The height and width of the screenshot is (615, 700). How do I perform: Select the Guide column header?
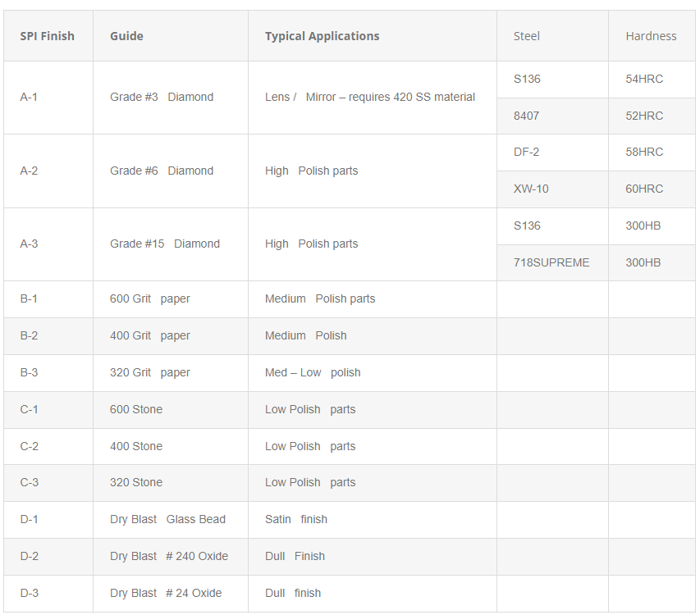(x=126, y=36)
